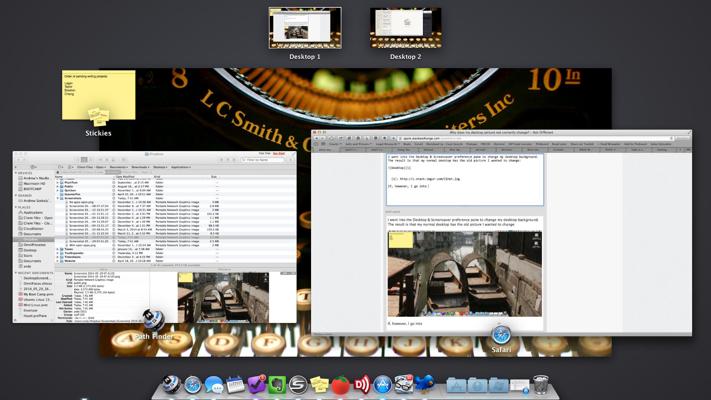Screen dimensions: 711x400
Task: Collapse RECENT DOCUMENTS in Path Finder sidebar
Action: coord(16,273)
